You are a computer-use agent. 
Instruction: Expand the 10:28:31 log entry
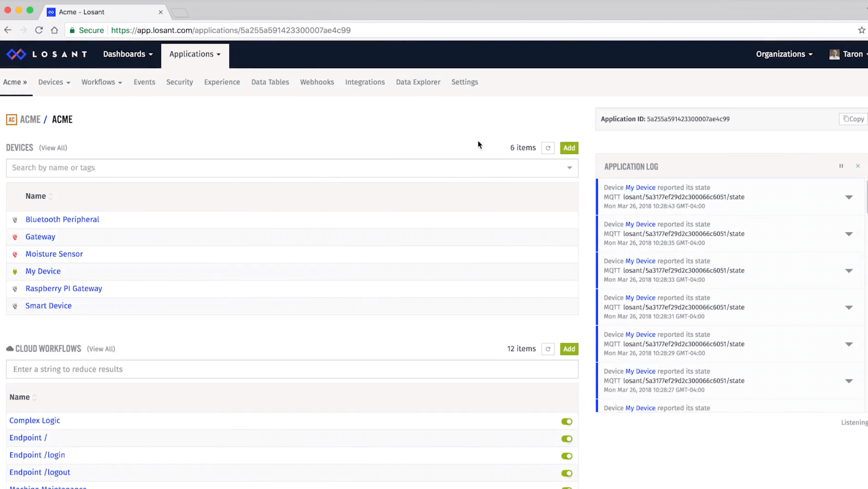849,307
